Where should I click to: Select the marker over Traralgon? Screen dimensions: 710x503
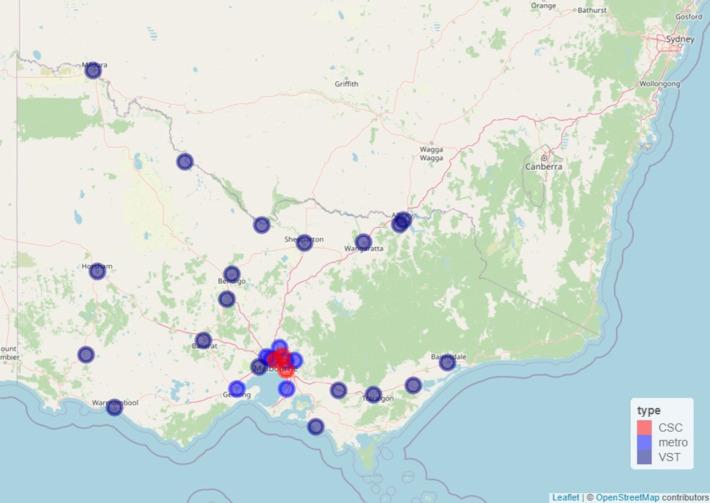pos(373,394)
